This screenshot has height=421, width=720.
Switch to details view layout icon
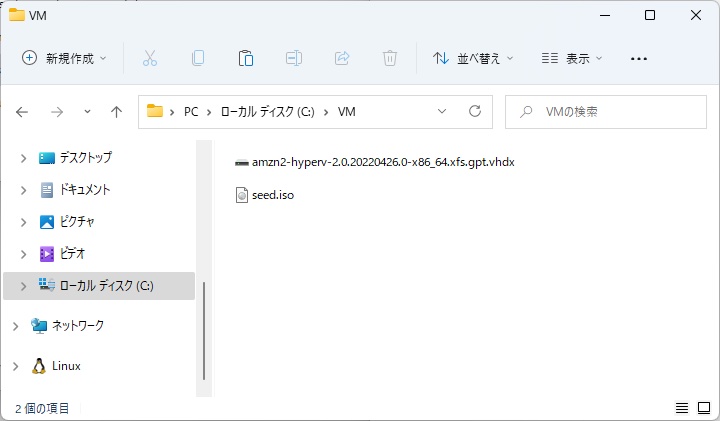(682, 408)
